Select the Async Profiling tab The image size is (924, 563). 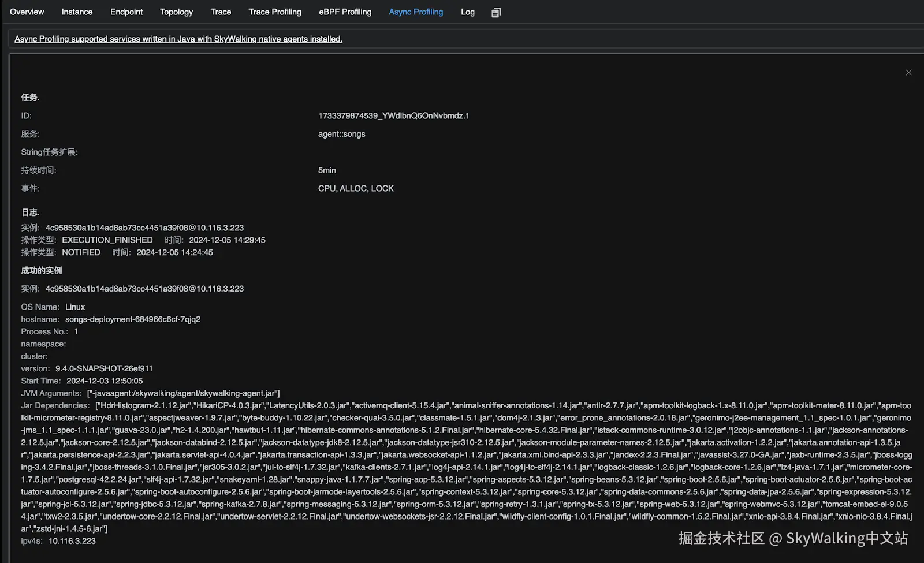[416, 12]
